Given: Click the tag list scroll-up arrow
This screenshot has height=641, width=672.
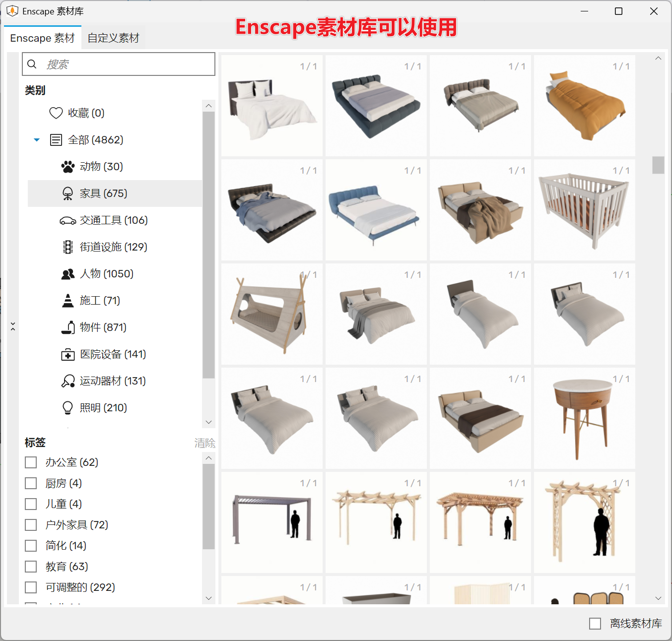Looking at the screenshot, I should [208, 458].
